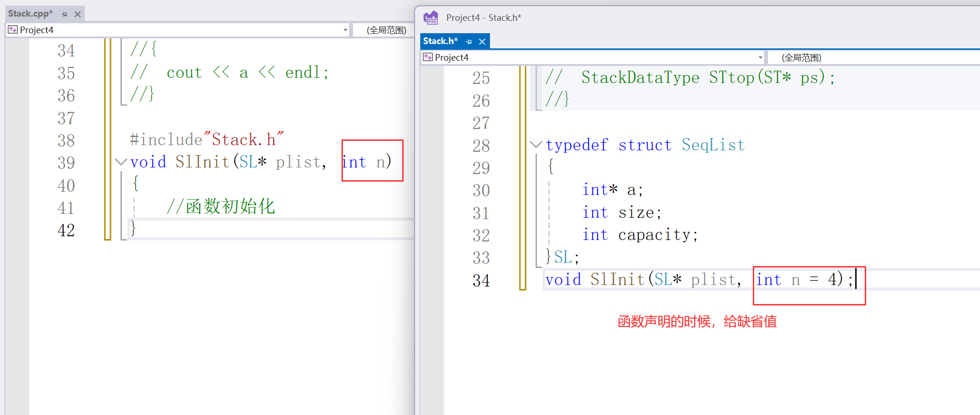The height and width of the screenshot is (415, 980).
Task: Click the #include"Stack.h" line in Stack.cpp
Action: [207, 139]
